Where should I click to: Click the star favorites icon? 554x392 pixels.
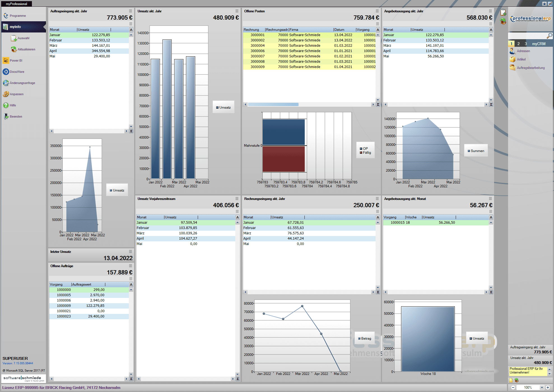pos(544,4)
